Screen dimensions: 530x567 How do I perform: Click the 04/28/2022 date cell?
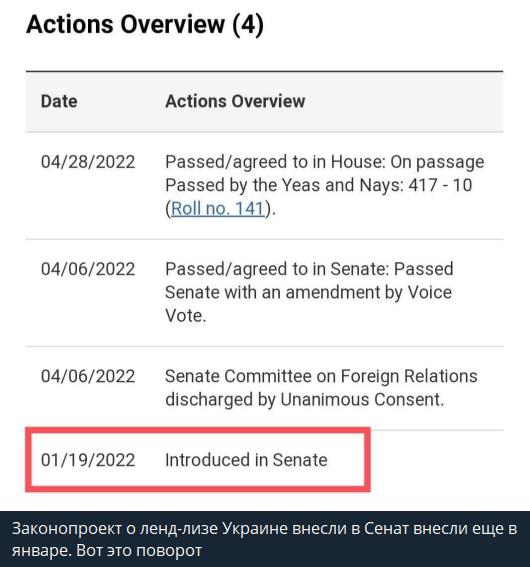point(88,162)
